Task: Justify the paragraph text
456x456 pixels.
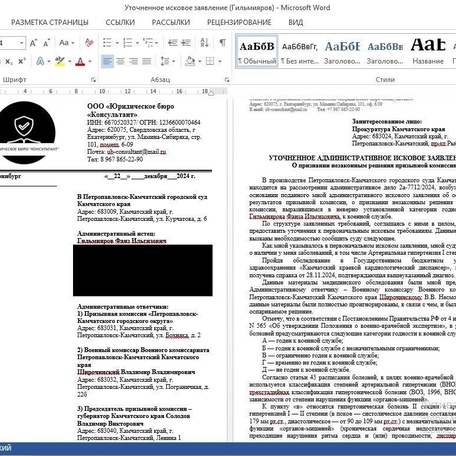Action: coord(147,61)
